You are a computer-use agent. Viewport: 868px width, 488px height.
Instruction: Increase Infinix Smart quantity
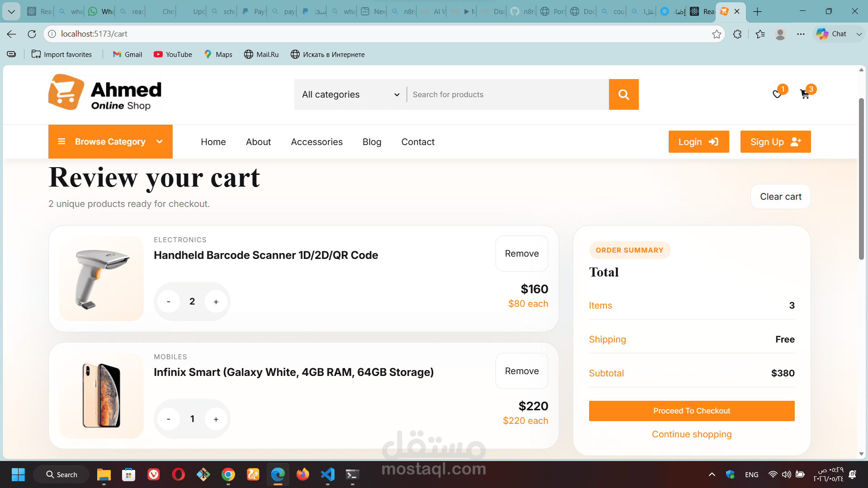pyautogui.click(x=216, y=419)
